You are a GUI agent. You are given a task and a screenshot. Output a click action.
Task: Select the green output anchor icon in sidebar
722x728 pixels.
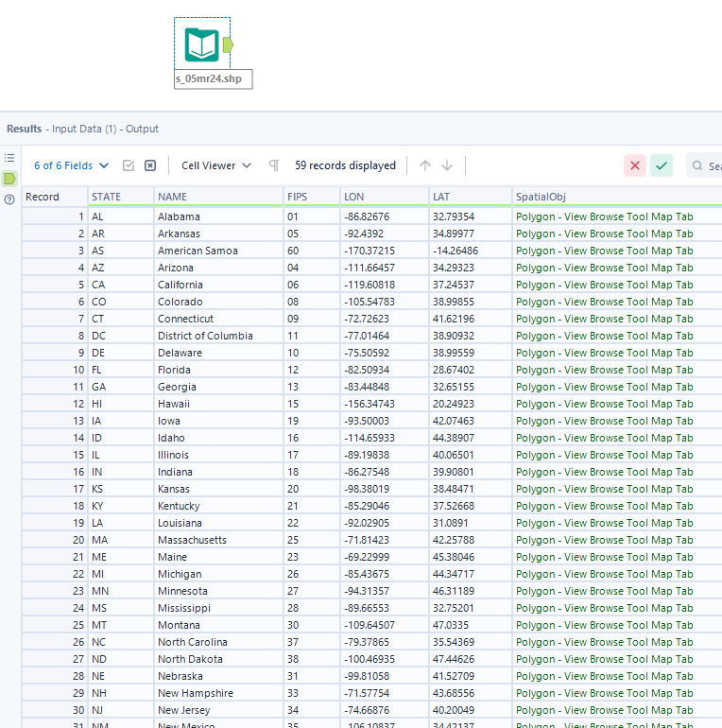point(9,178)
